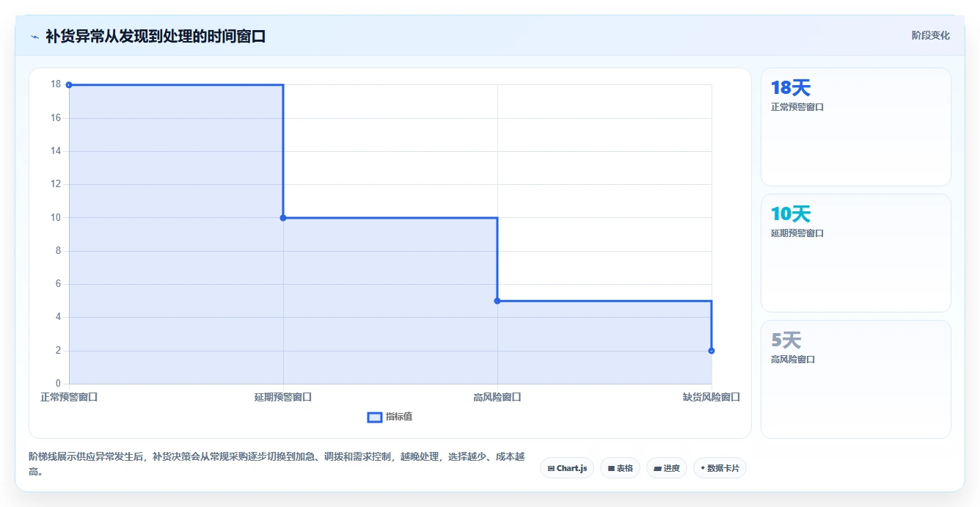Screen dimensions: 980x507
Task: Click the chart title 补货异常从发现到处理的时间窗口
Action: point(156,36)
